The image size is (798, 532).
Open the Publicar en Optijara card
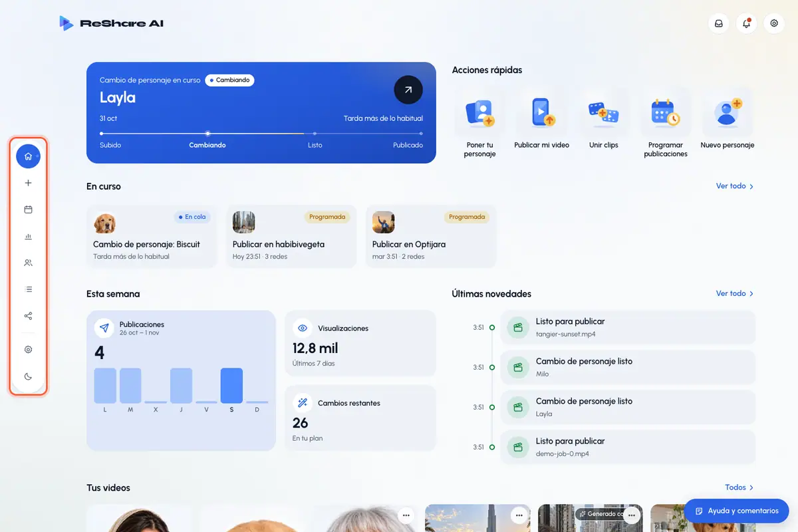[431, 236]
